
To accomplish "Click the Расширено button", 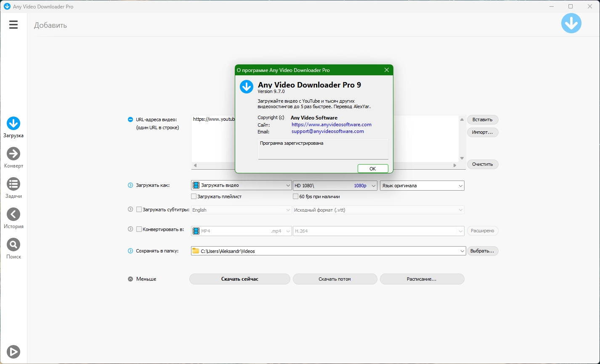I will (x=483, y=231).
